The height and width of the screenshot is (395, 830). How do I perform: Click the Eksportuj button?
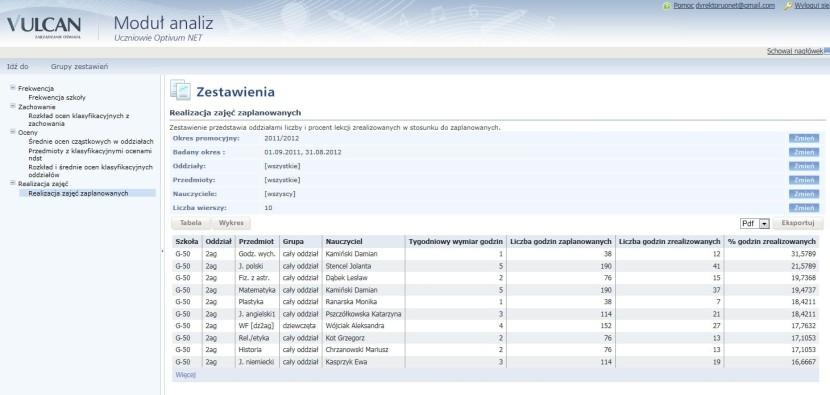coord(798,223)
